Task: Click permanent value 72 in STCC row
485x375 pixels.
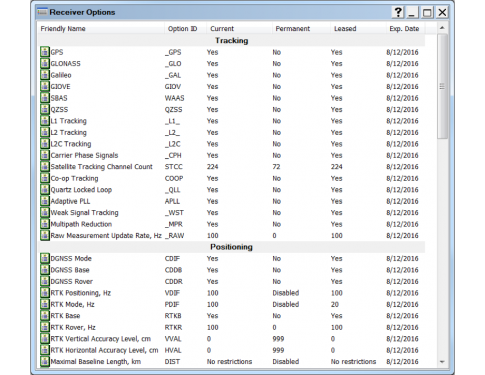Action: (x=276, y=167)
